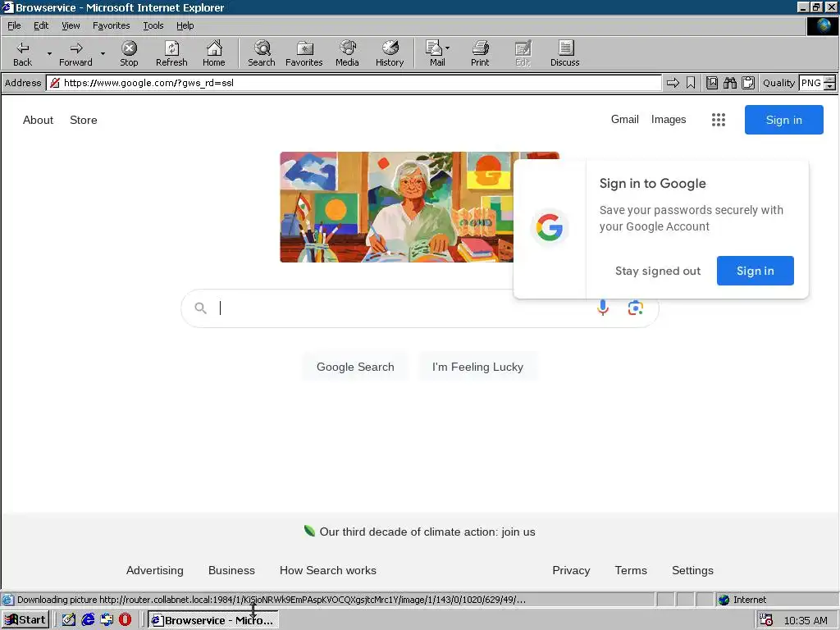The image size is (840, 630).
Task: Click Sign in inside the Google popup
Action: tap(756, 271)
